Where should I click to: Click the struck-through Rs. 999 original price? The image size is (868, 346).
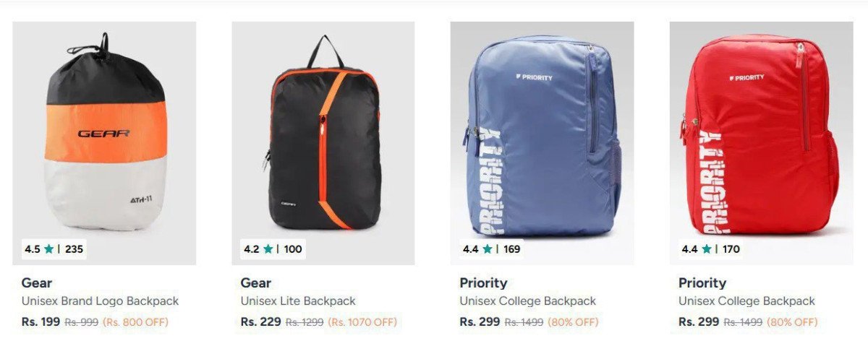(81, 322)
